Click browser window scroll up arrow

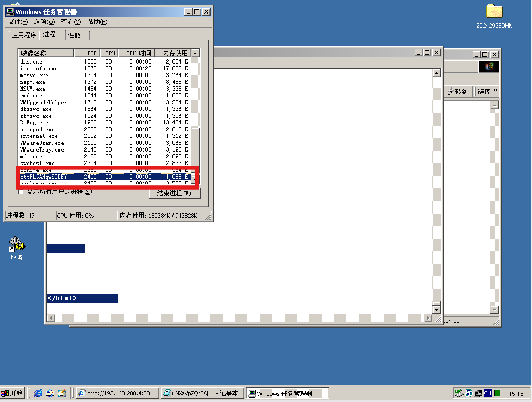point(494,105)
